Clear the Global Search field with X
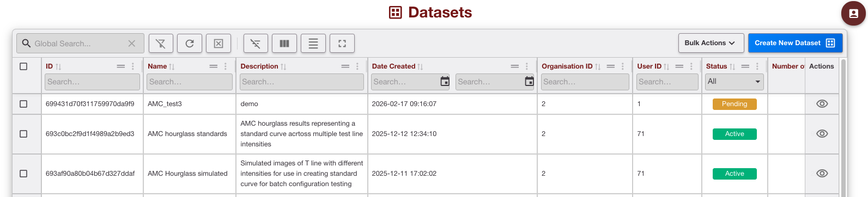This screenshot has height=197, width=868. pos(132,44)
